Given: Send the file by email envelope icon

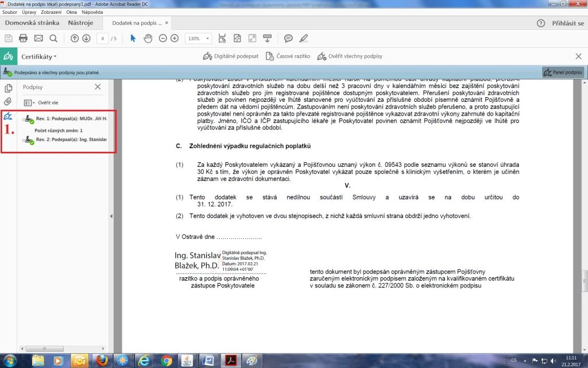Looking at the screenshot, I should pos(38,39).
